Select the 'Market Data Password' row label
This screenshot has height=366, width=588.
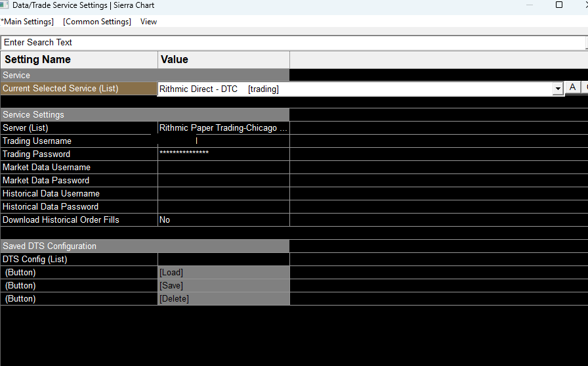point(46,181)
